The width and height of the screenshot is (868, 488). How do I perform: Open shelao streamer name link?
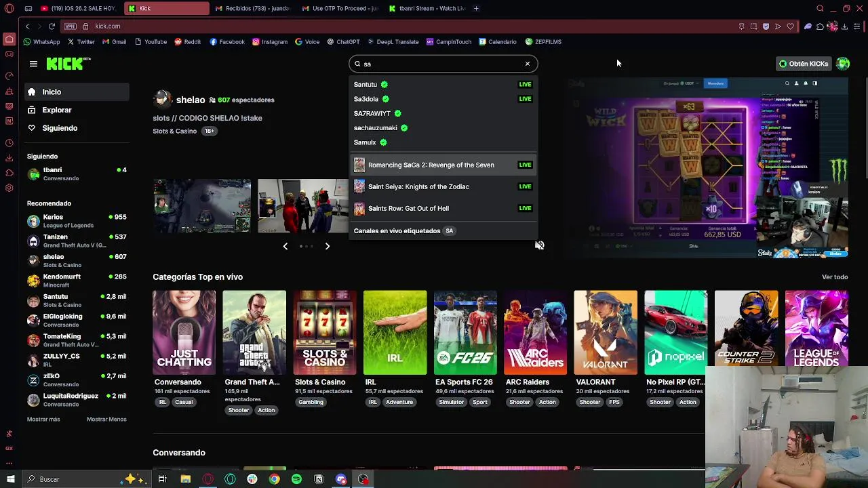click(x=191, y=100)
